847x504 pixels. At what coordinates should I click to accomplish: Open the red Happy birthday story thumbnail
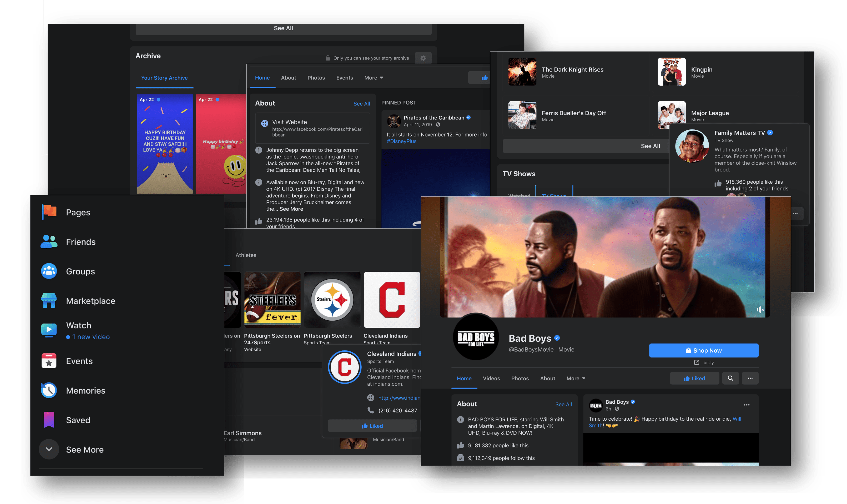pos(221,144)
